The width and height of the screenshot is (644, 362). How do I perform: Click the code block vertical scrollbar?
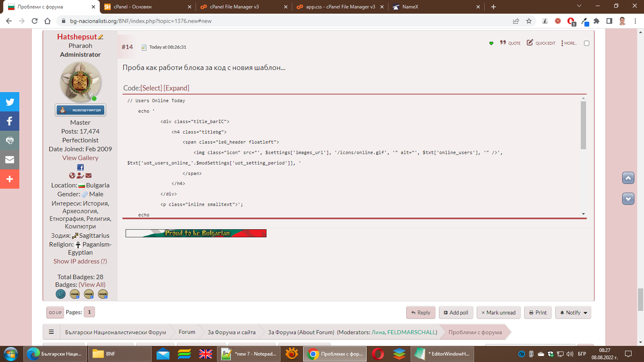pyautogui.click(x=583, y=125)
